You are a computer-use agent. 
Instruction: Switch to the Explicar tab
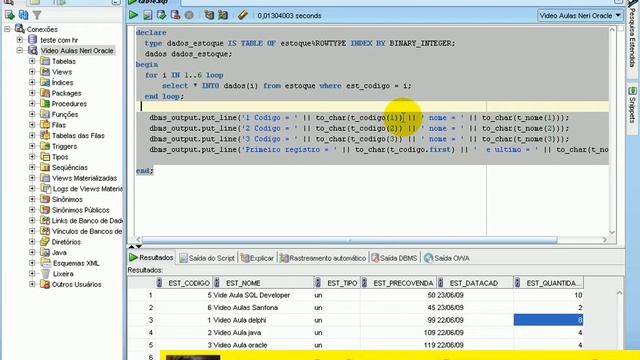tap(257, 258)
